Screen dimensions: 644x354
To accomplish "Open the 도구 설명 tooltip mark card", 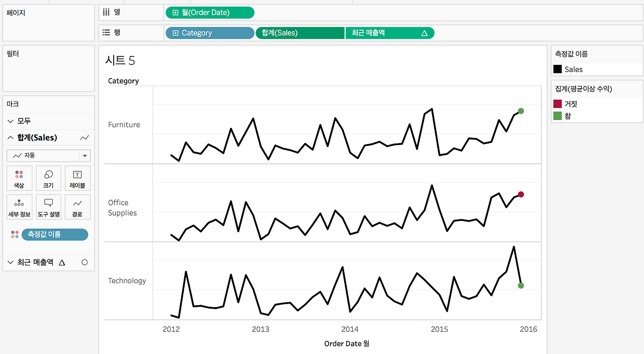I will click(48, 207).
